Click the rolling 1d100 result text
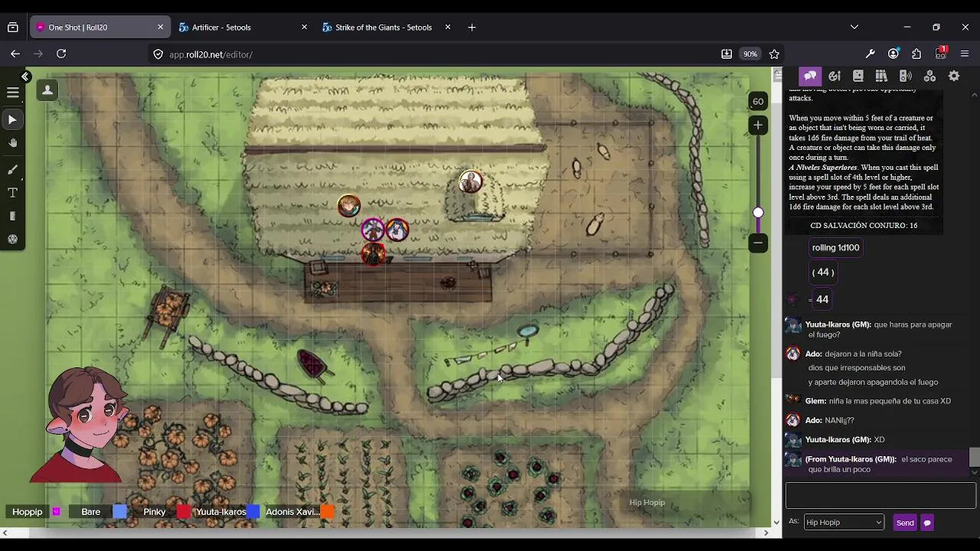The width and height of the screenshot is (980, 551). [835, 248]
